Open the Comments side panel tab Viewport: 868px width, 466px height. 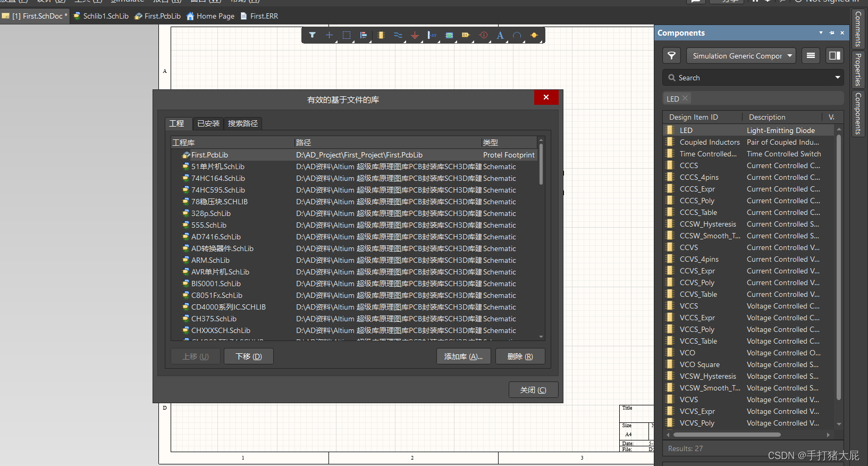(x=858, y=29)
